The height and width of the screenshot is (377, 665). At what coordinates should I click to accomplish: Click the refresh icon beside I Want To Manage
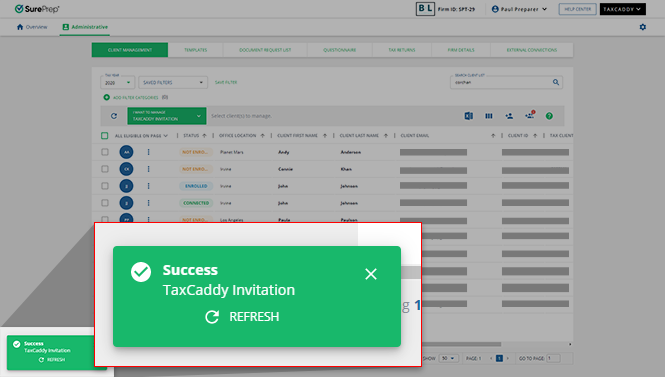point(114,116)
